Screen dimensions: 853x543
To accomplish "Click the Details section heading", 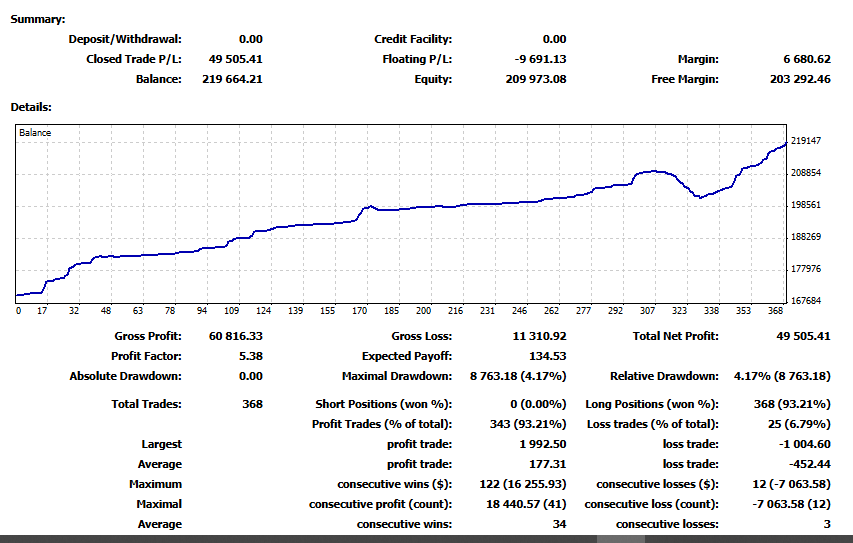I will [x=31, y=106].
